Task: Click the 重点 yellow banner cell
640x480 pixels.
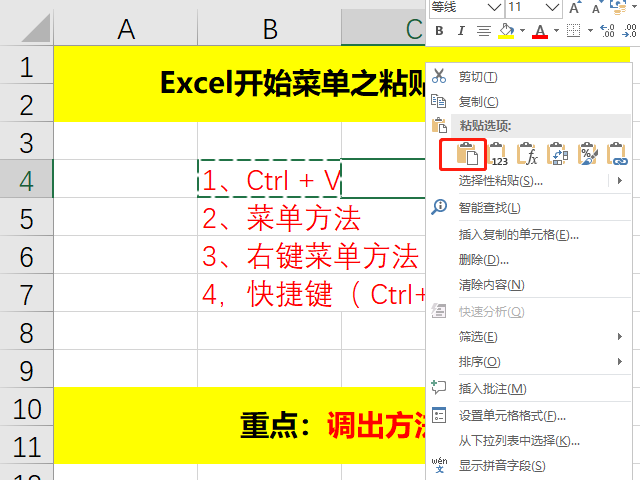Action: point(240,425)
